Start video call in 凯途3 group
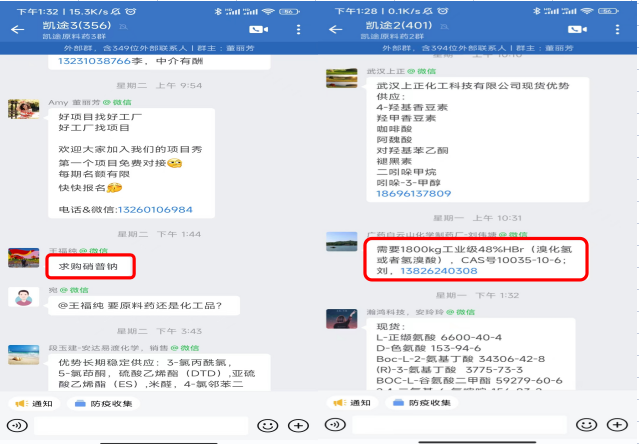Viewport: 639px width, 444px height. (258, 29)
